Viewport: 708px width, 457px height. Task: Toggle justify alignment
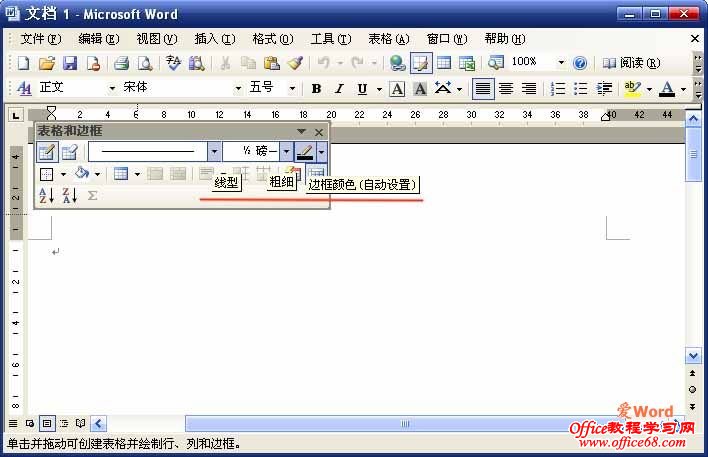pyautogui.click(x=483, y=89)
